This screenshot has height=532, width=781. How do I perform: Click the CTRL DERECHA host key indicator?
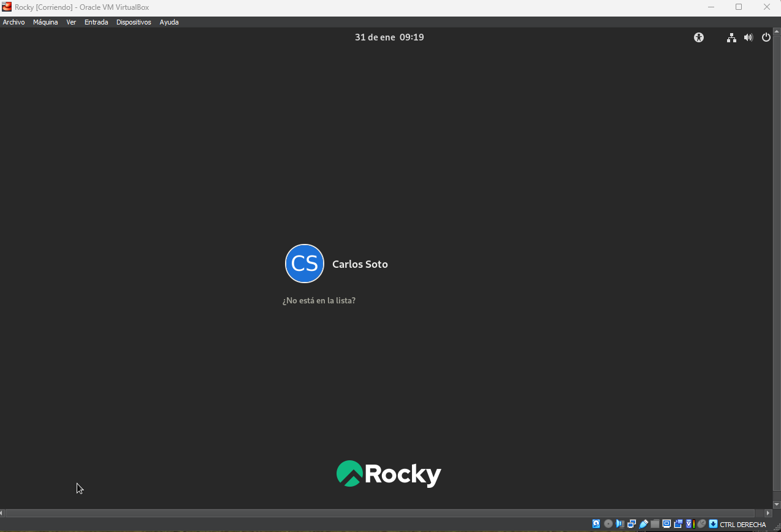click(742, 525)
